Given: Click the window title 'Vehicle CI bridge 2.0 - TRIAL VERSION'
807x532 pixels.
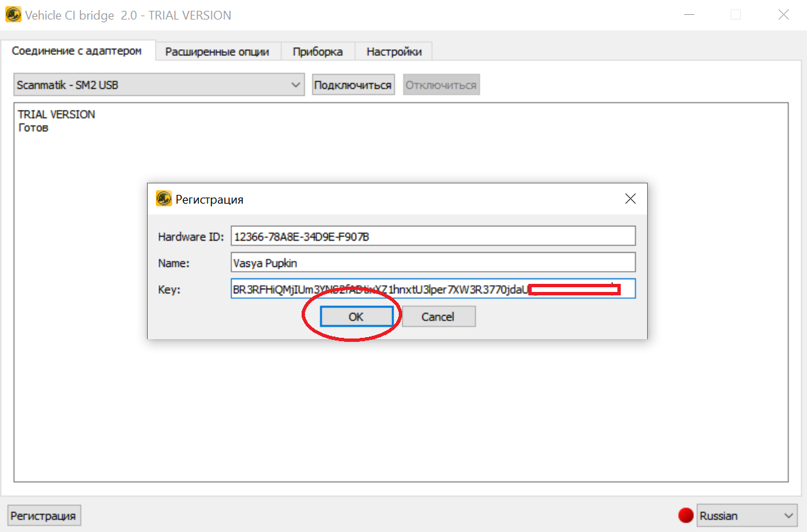Looking at the screenshot, I should (128, 16).
